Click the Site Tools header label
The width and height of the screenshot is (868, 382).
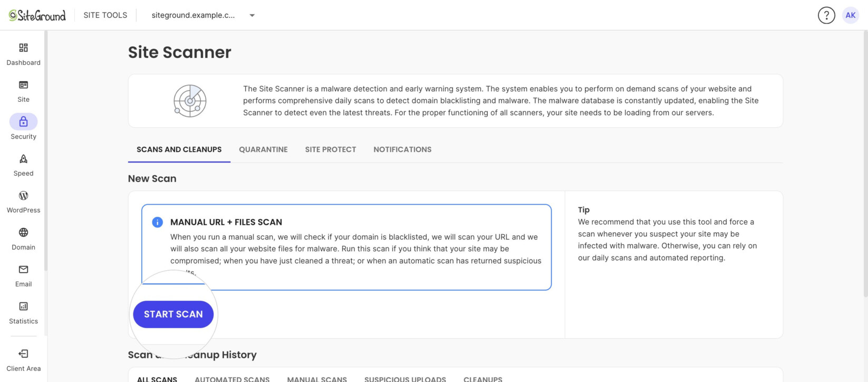click(105, 15)
